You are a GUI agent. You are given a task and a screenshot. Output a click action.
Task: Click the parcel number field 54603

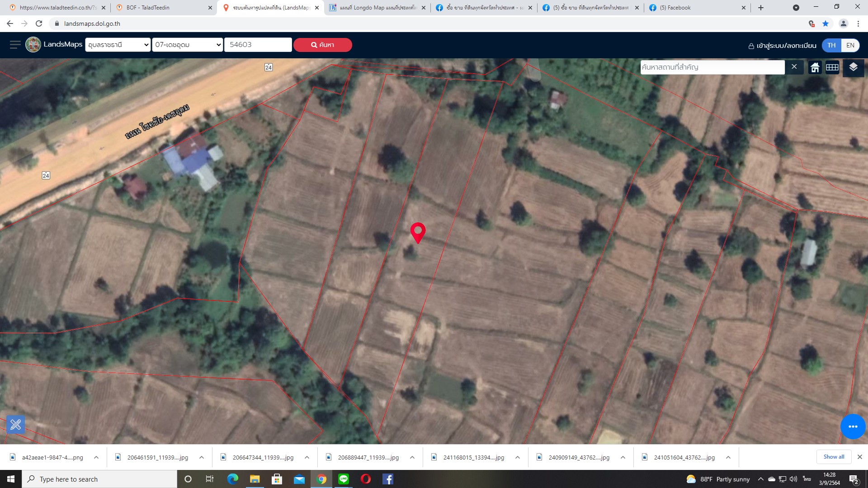click(258, 45)
